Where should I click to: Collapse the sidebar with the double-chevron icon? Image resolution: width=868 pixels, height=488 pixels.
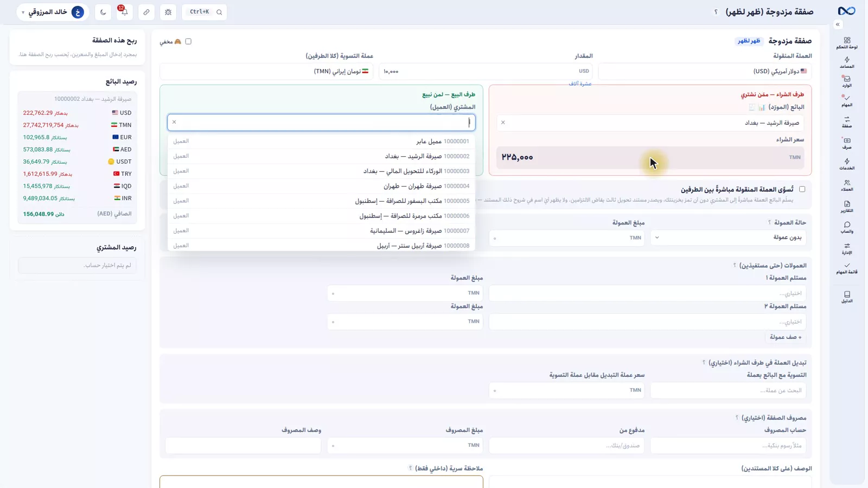click(838, 24)
